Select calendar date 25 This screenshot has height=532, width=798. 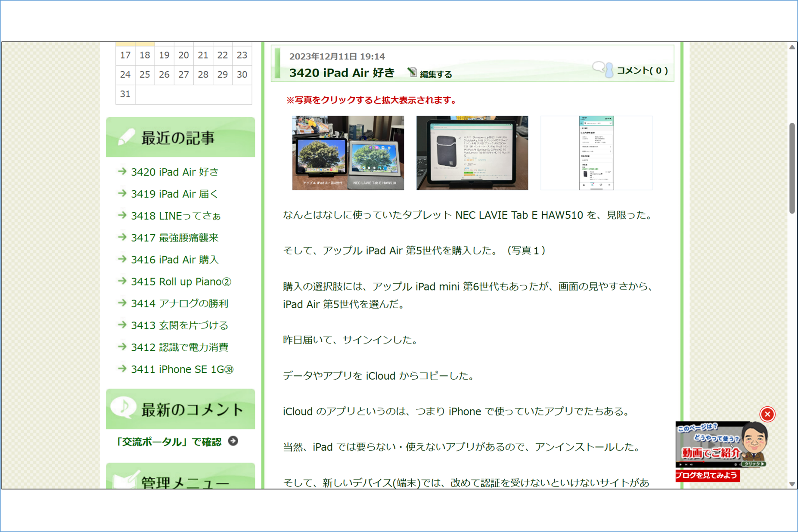click(145, 74)
